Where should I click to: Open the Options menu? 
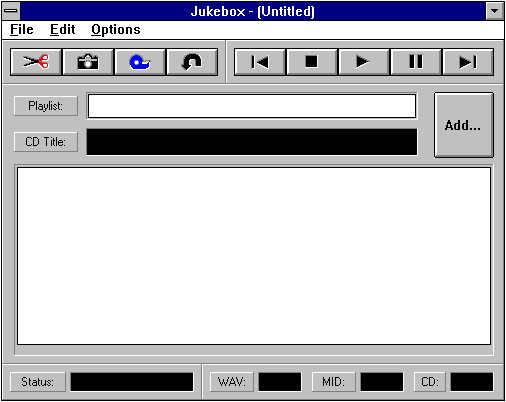click(x=116, y=30)
